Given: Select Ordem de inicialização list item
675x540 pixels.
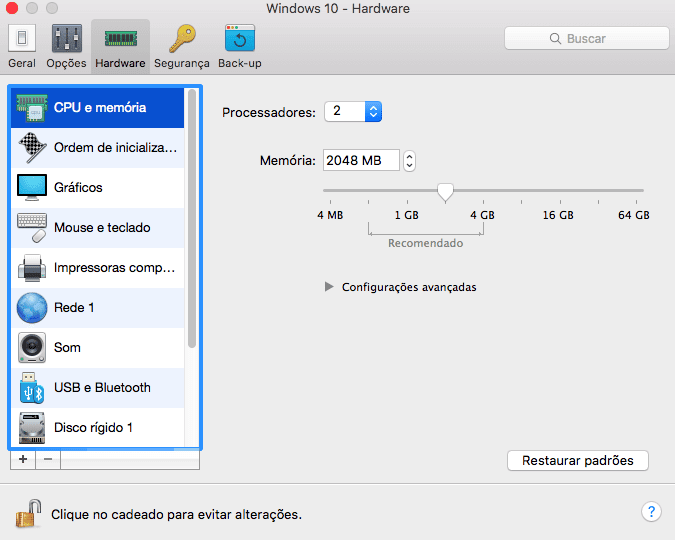Looking at the screenshot, I should coord(98,148).
